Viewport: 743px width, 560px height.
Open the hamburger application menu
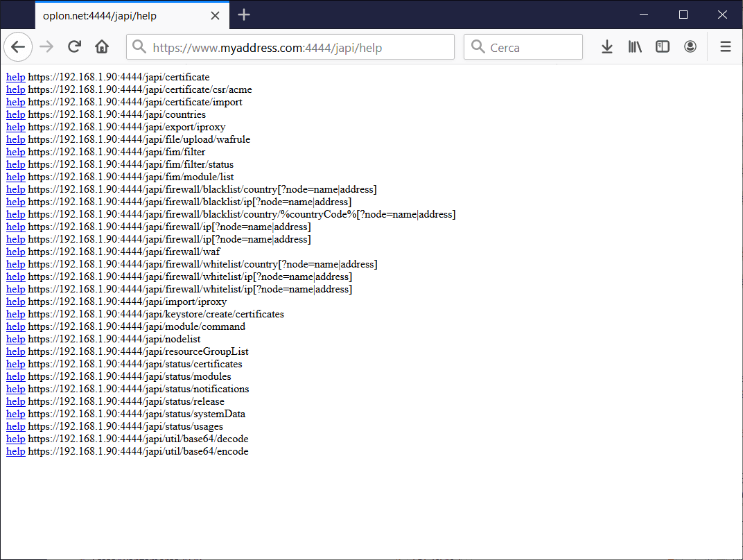pyautogui.click(x=726, y=46)
